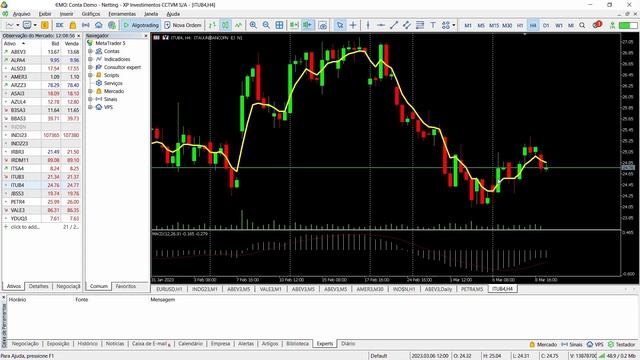Image resolution: width=640 pixels, height=360 pixels.
Task: Select the equidistant channel tool
Action: point(407,25)
